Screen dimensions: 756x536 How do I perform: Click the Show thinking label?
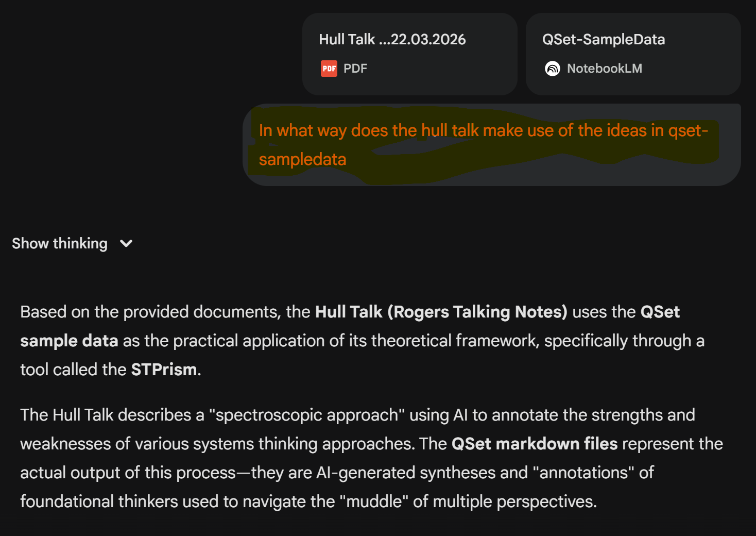tap(60, 243)
